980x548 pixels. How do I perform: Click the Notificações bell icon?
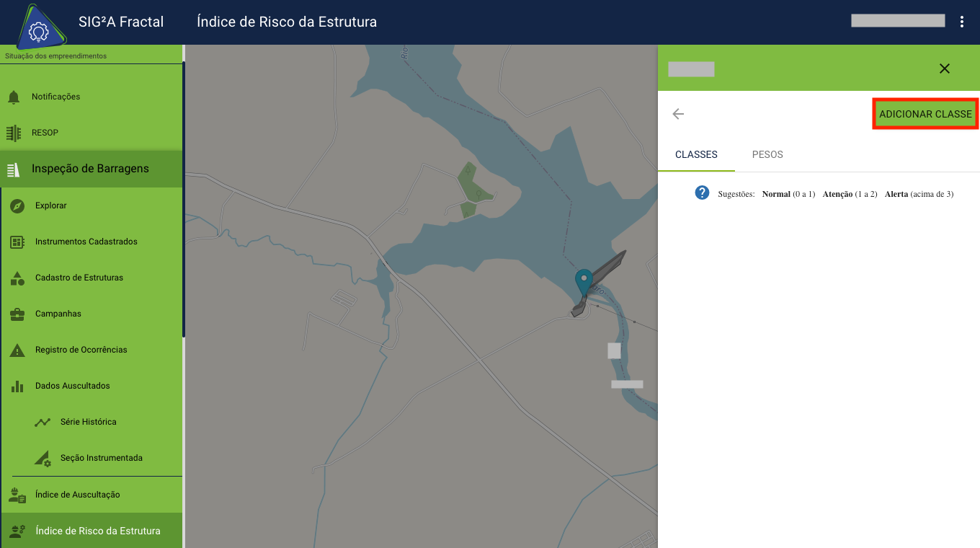click(x=14, y=97)
